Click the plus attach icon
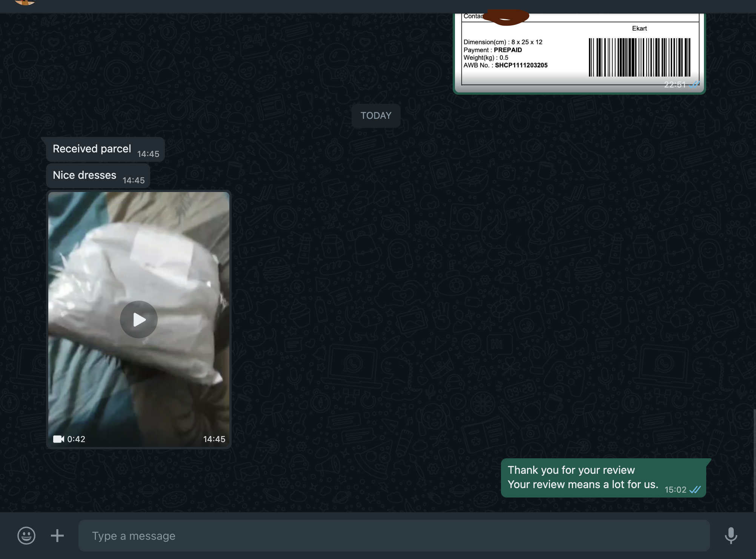This screenshot has width=756, height=559. point(57,535)
